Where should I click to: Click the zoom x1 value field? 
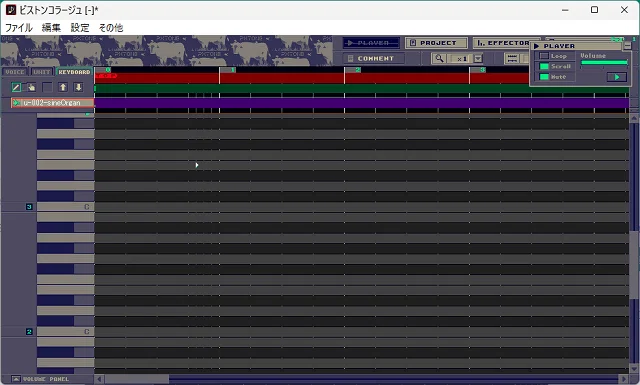460,58
